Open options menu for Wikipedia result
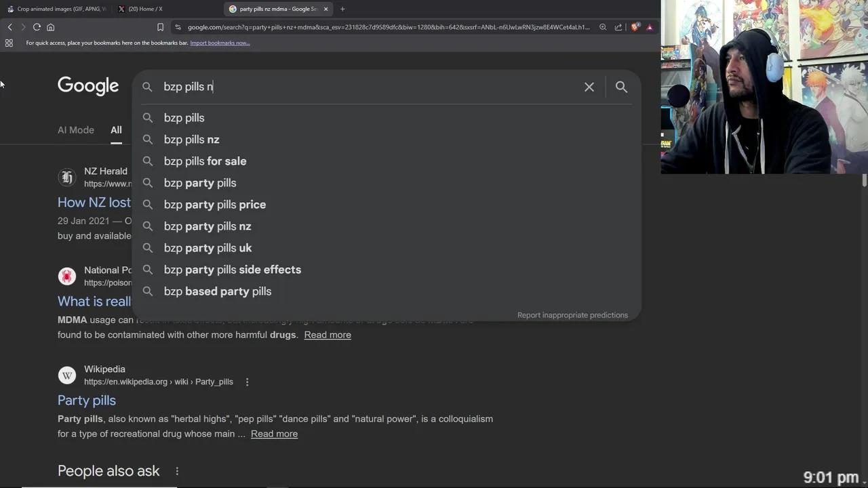Screen dimensions: 868x488 (247, 382)
